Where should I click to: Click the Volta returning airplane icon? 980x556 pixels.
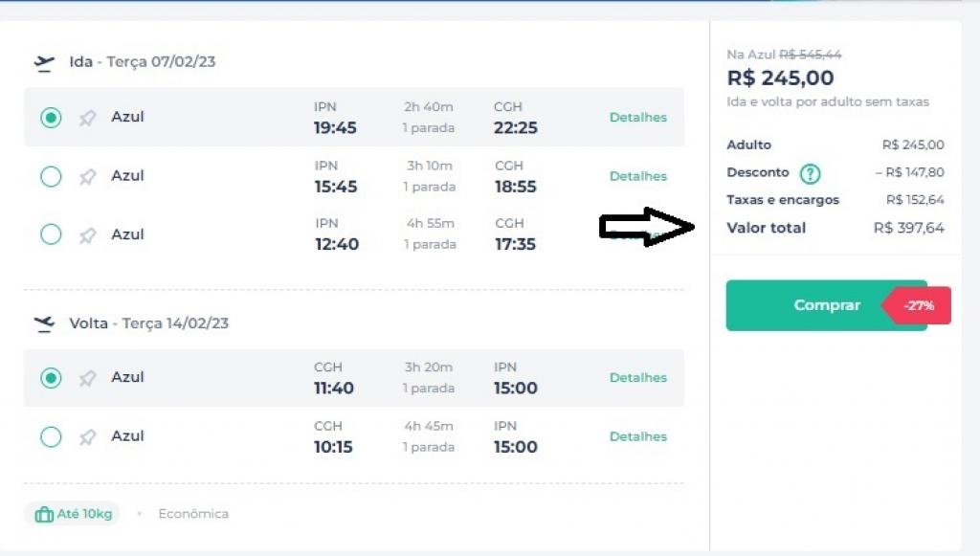[x=44, y=323]
